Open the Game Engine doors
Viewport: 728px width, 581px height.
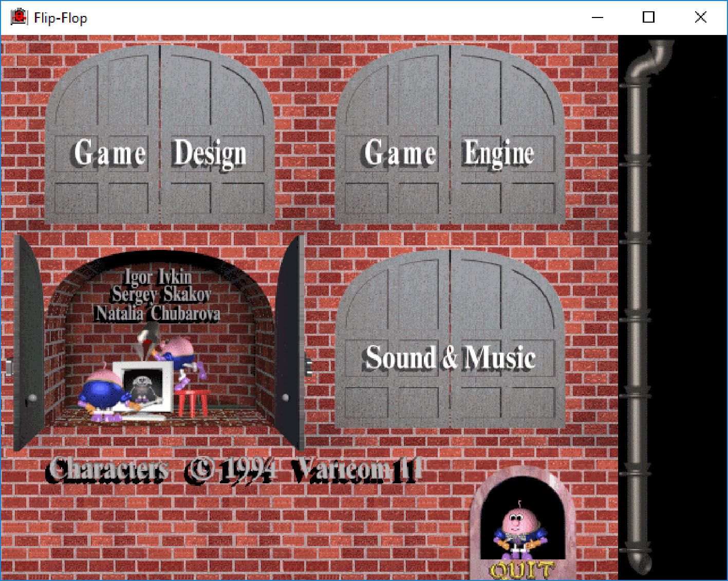(x=450, y=135)
